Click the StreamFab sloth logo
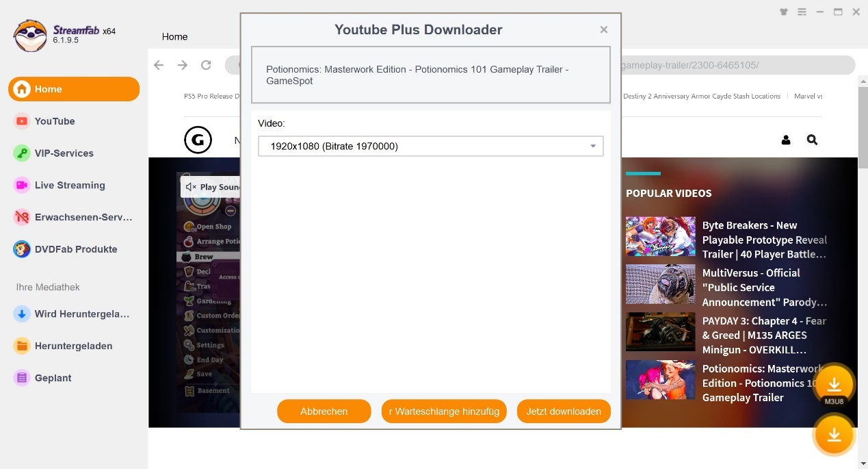The image size is (868, 469). [30, 35]
